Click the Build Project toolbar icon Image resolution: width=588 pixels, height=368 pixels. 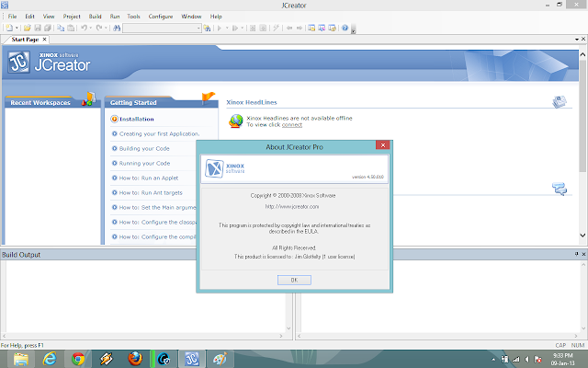(253, 28)
